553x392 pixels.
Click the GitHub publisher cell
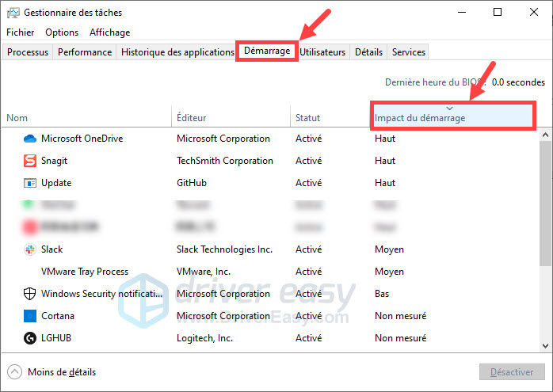(192, 183)
